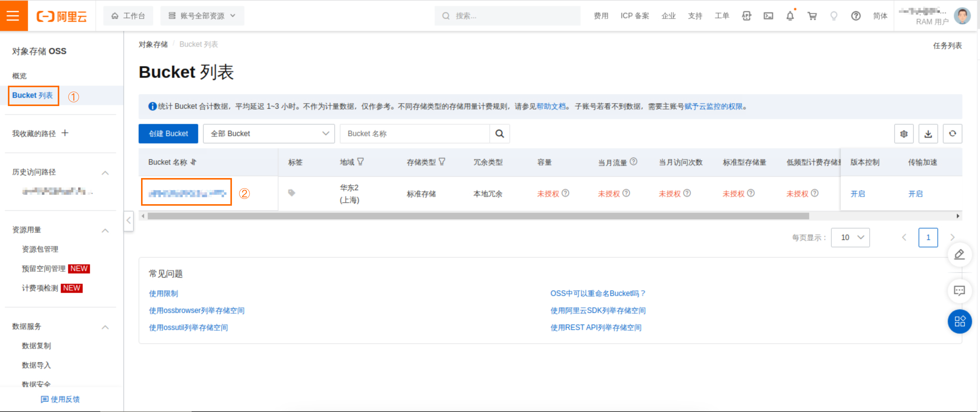
Task: Collapse the 历史访问路径 section
Action: tap(105, 173)
